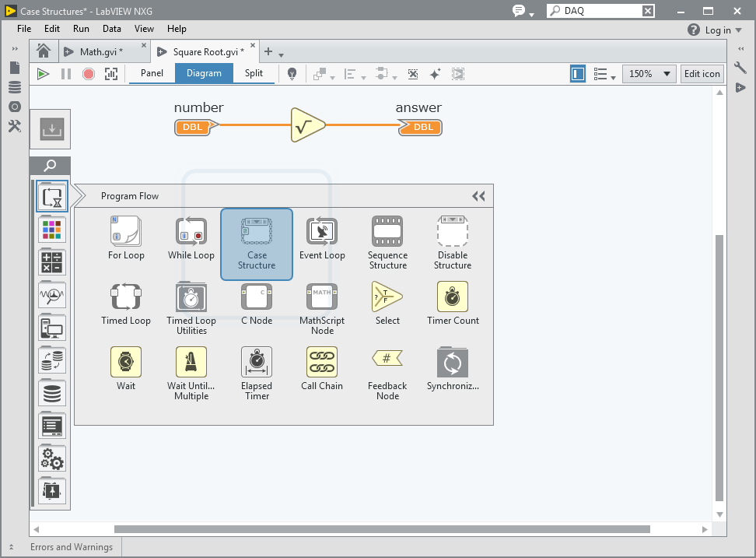Viewport: 756px width, 558px height.
Task: Open the Math palette category
Action: [x=52, y=263]
